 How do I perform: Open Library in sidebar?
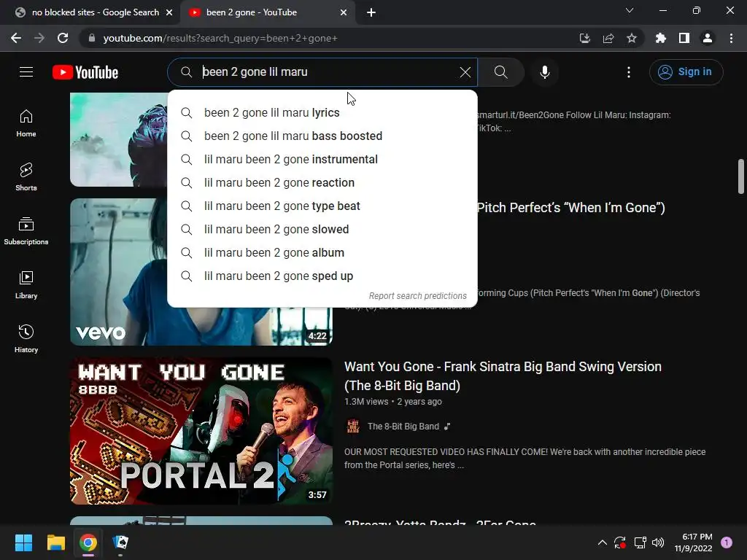26,285
